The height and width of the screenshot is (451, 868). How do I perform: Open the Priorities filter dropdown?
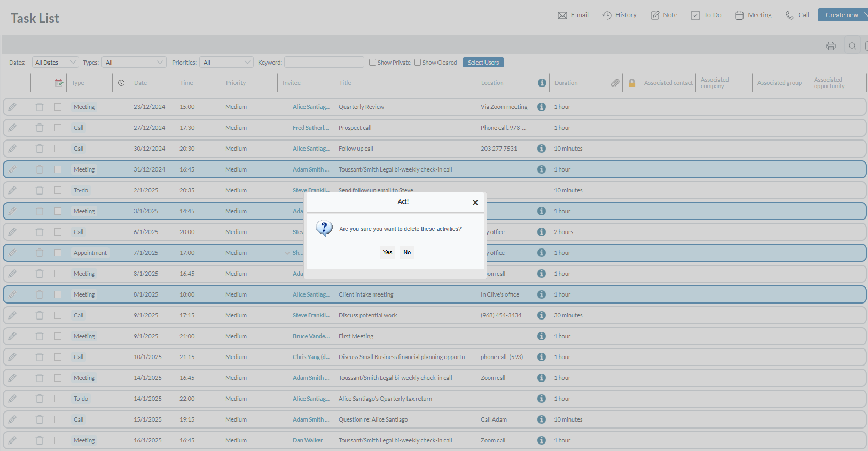pos(226,63)
